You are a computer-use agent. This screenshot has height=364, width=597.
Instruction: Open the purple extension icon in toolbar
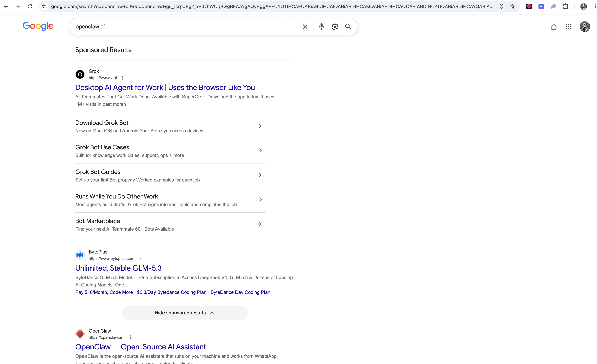pyautogui.click(x=553, y=7)
